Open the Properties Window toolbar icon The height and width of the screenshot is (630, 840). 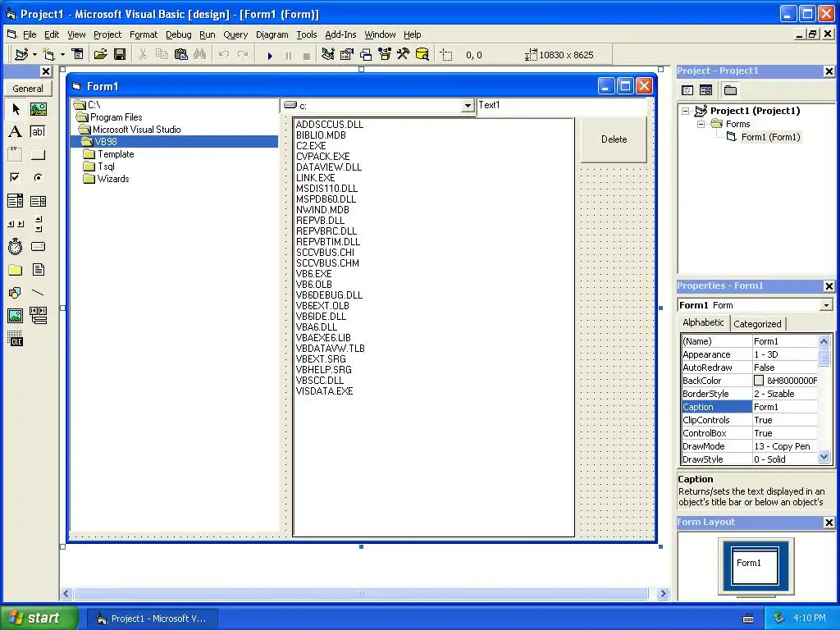point(347,55)
